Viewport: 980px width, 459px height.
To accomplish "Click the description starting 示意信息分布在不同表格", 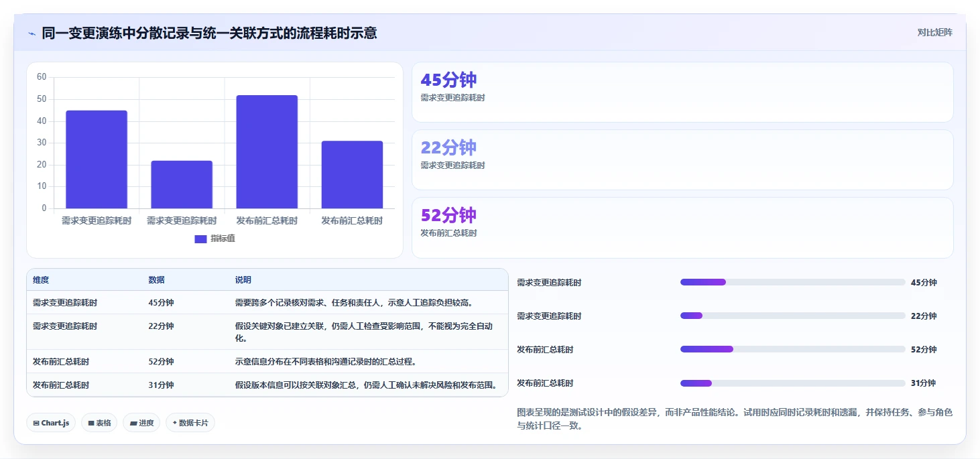I will click(x=326, y=362).
